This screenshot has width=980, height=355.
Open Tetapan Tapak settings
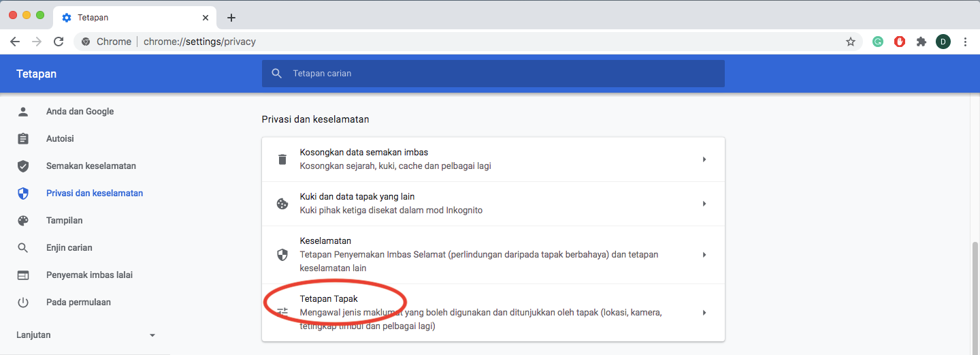coord(493,313)
